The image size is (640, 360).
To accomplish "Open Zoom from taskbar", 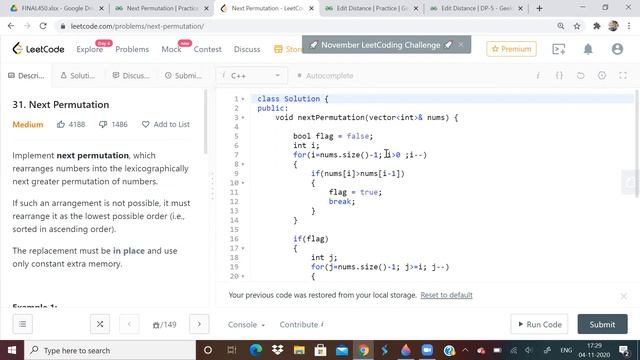I will 427,350.
